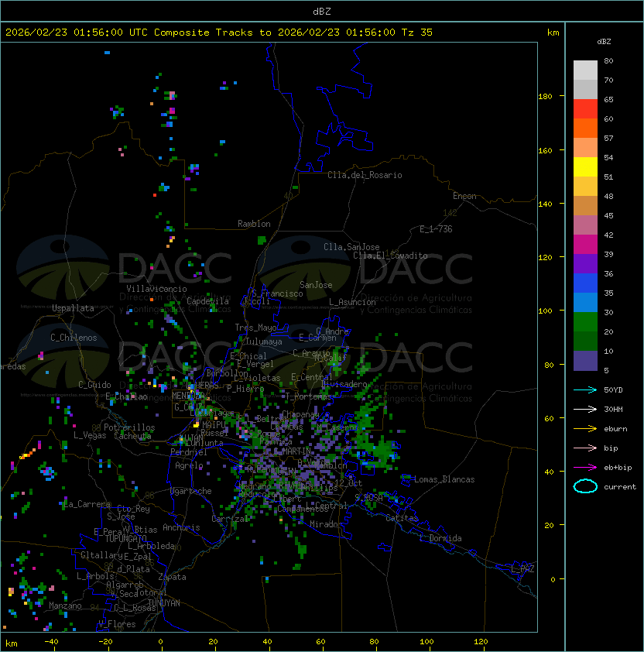Click the 'Uspallata' map label

pos(74,308)
